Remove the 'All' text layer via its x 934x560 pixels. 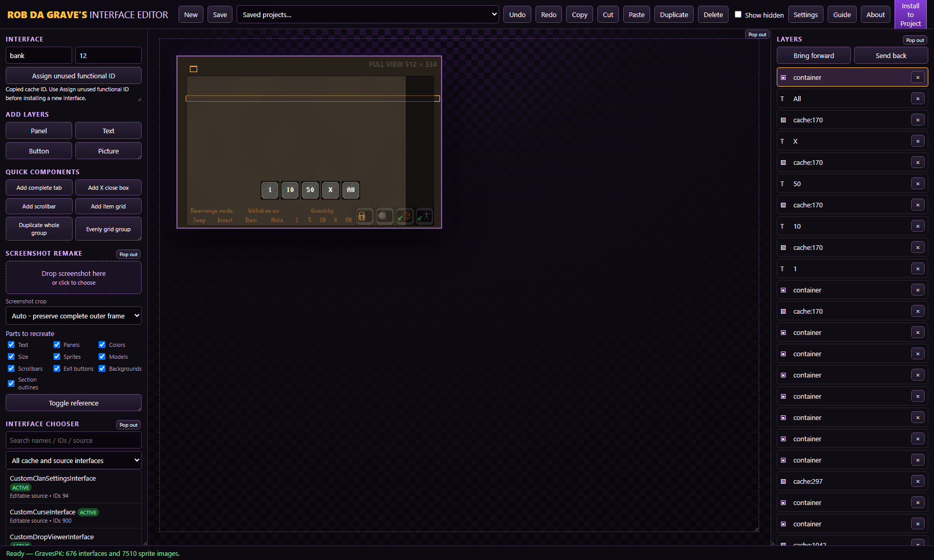(x=917, y=99)
